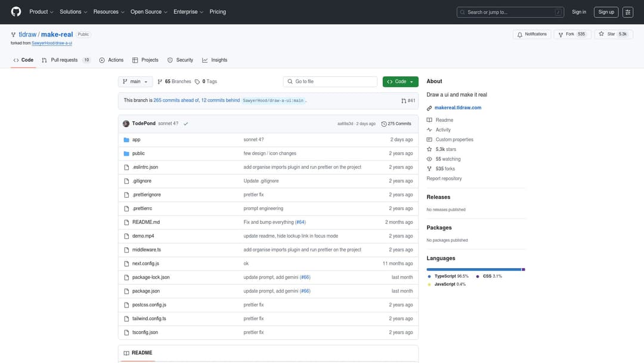The width and height of the screenshot is (644, 363).
Task: Click the history clock icon near 275 Commits
Action: [383, 124]
